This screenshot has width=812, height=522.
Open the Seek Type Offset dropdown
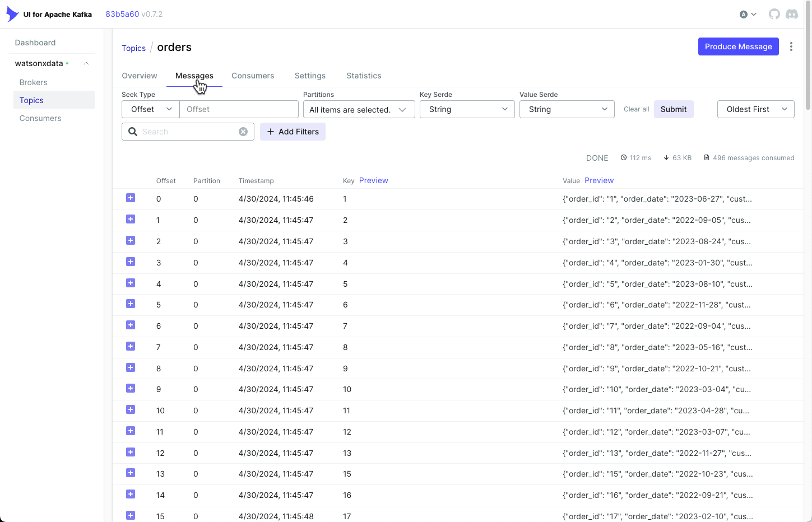point(150,109)
